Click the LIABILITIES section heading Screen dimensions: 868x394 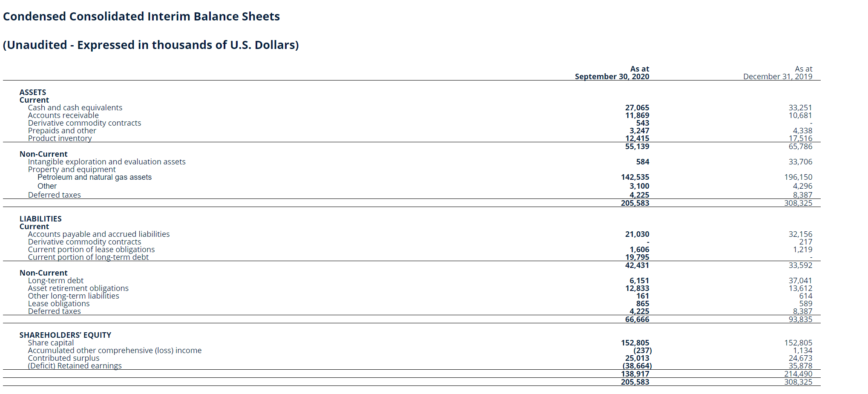(x=40, y=219)
